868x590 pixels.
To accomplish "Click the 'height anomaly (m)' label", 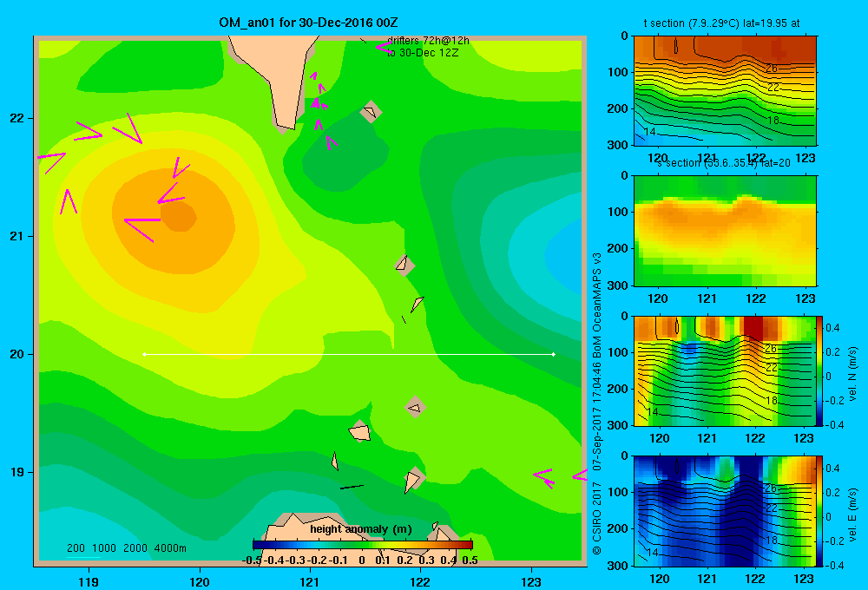I will pos(361,529).
